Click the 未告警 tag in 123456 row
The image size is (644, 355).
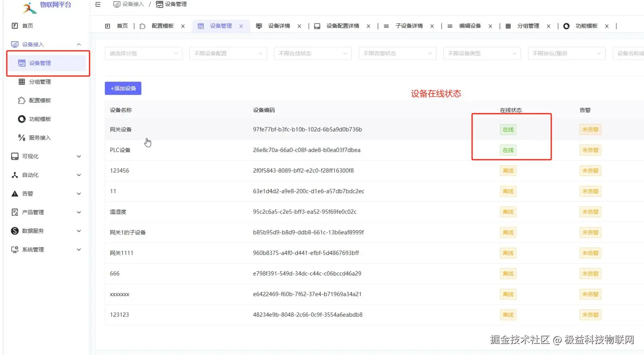[x=590, y=171]
